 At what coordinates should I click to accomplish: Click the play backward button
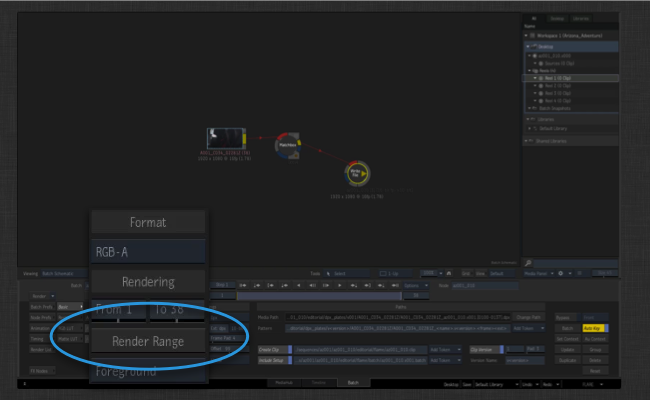tap(298, 285)
